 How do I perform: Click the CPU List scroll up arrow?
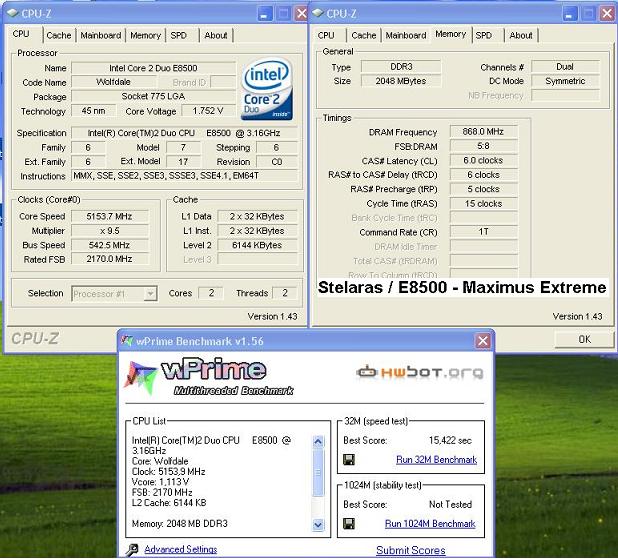(x=318, y=441)
